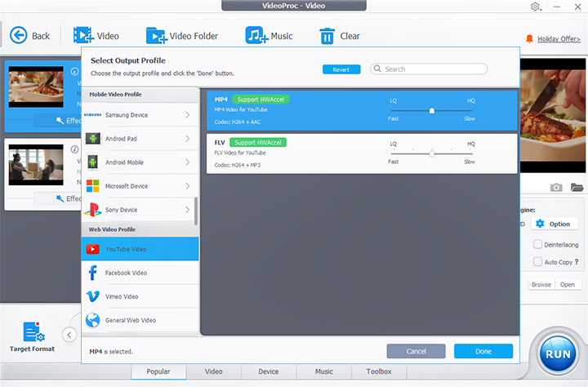The image size is (588, 387).
Task: Switch to the Video tab
Action: (214, 371)
